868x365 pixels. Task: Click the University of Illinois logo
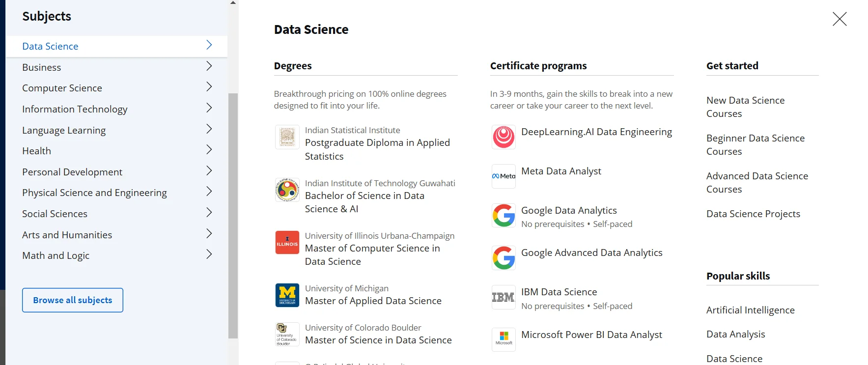click(x=287, y=243)
